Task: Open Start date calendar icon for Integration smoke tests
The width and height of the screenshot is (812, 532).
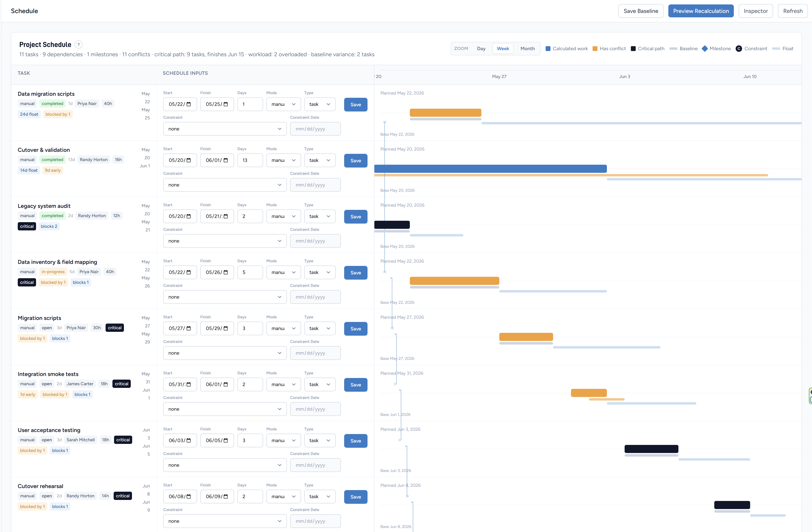Action: pos(189,385)
